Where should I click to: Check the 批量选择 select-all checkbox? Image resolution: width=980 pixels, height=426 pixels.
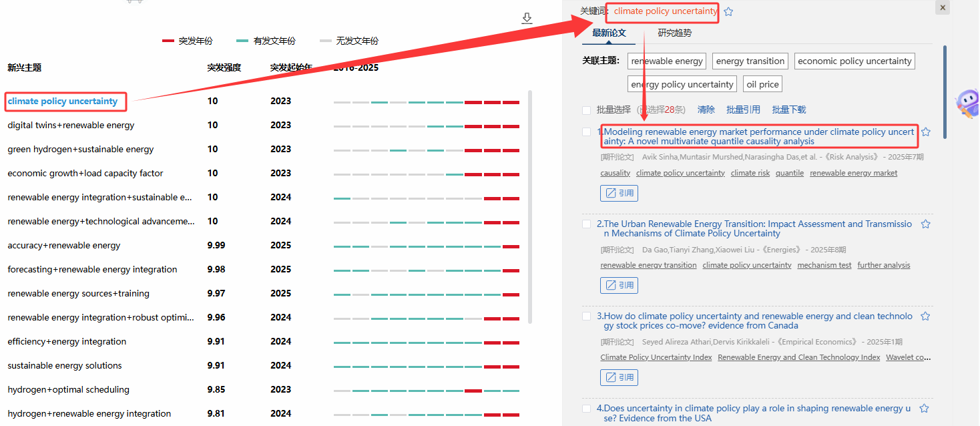coord(586,110)
